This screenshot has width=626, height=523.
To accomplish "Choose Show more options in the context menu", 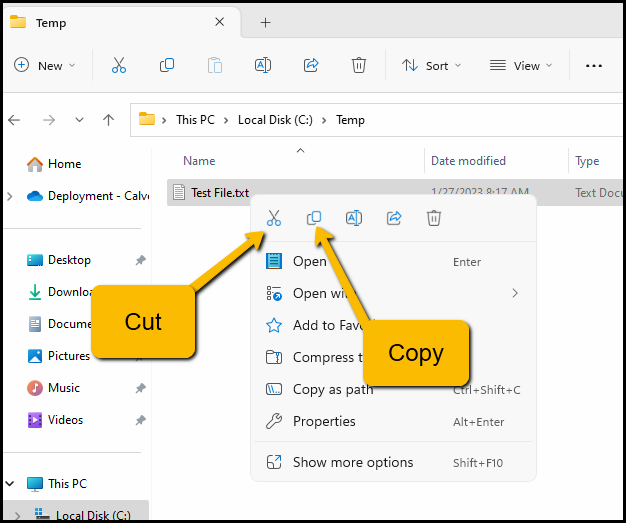I will coord(352,462).
